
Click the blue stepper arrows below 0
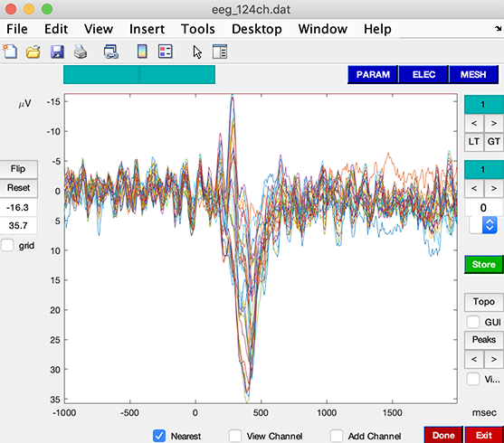[490, 225]
